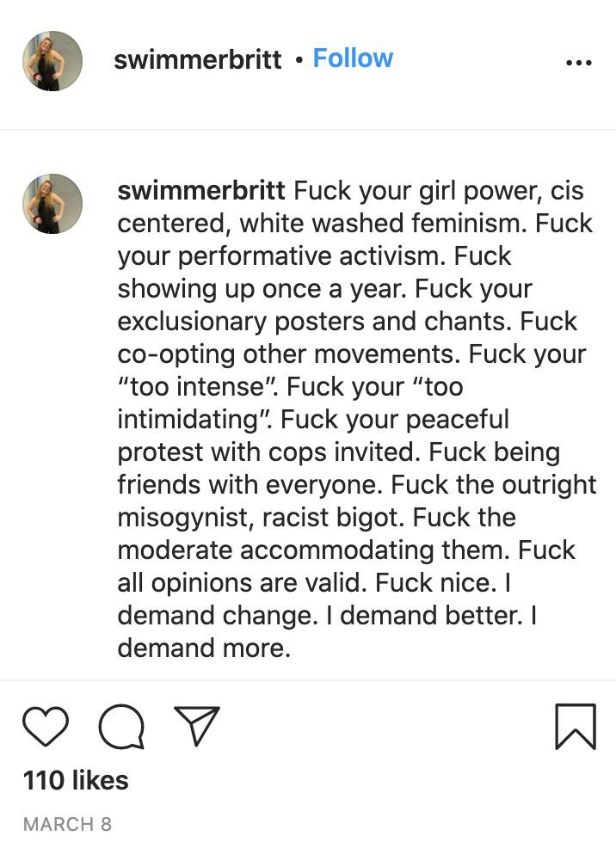The height and width of the screenshot is (848, 616).
Task: Expand the list of 110 likes
Action: [x=76, y=780]
